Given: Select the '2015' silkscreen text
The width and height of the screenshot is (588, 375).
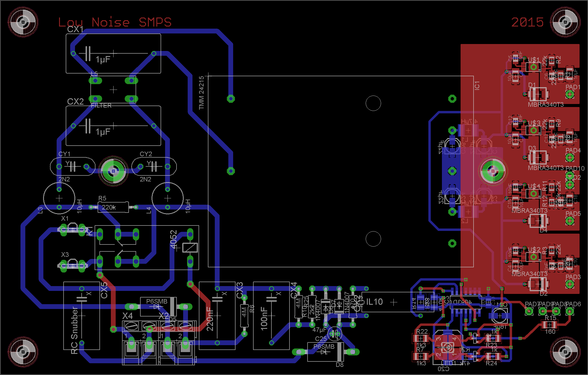Looking at the screenshot, I should pyautogui.click(x=527, y=22).
